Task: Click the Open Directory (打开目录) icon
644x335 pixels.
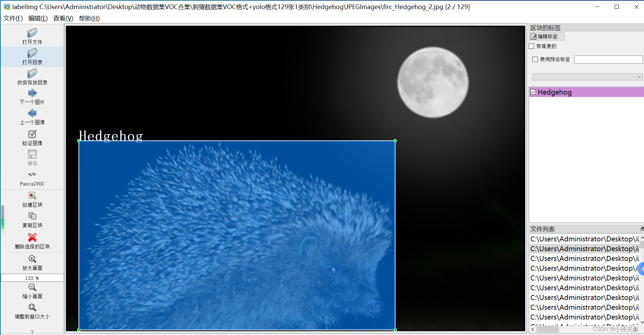Action: pyautogui.click(x=32, y=53)
